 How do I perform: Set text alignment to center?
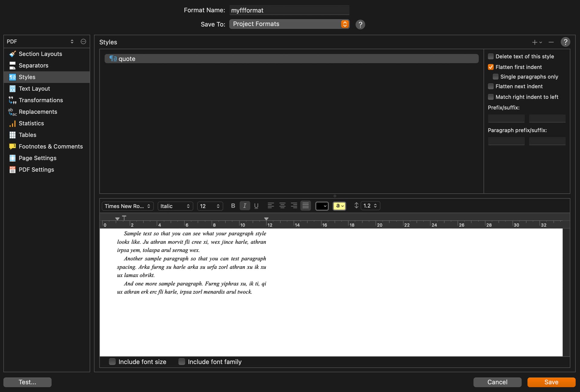coord(282,206)
